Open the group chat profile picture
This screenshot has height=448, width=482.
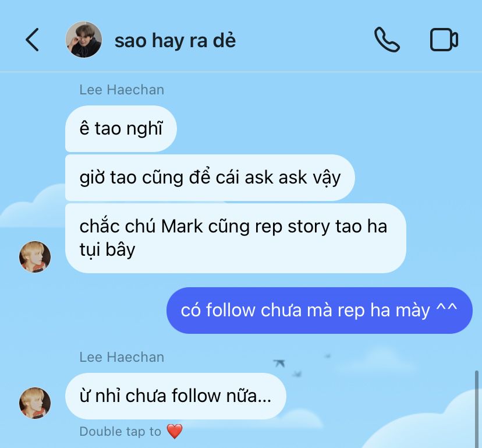click(84, 40)
